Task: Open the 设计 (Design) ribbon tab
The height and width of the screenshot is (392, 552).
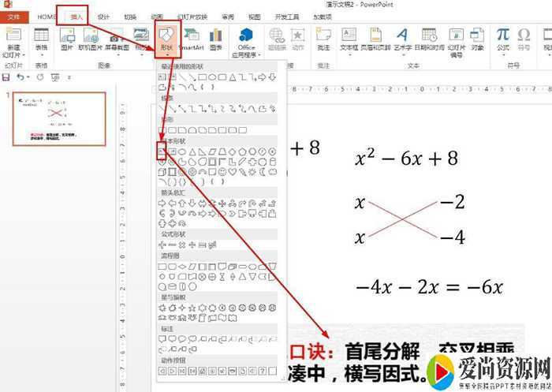Action: point(103,16)
